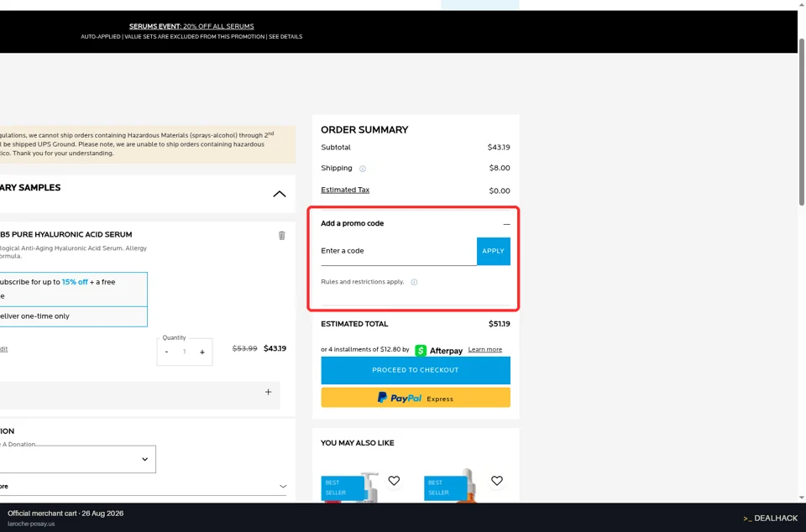The height and width of the screenshot is (532, 806).
Task: Collapse the Add a promo code section
Action: tap(506, 224)
